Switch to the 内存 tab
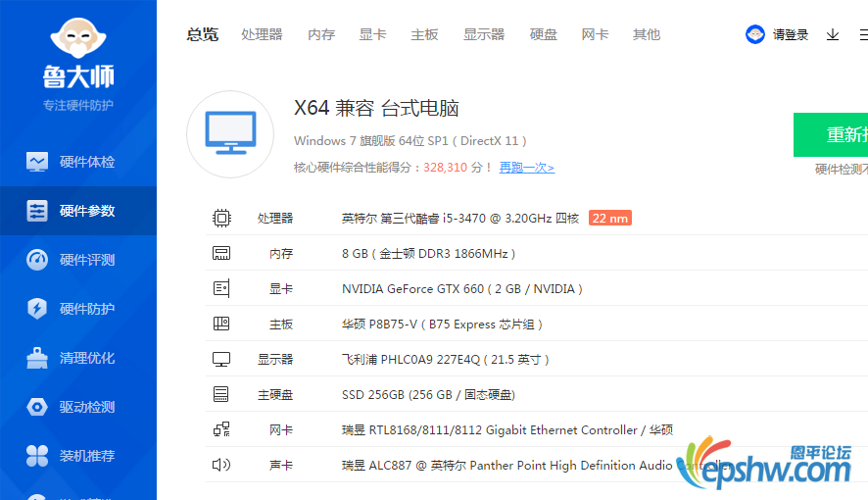 coord(321,34)
